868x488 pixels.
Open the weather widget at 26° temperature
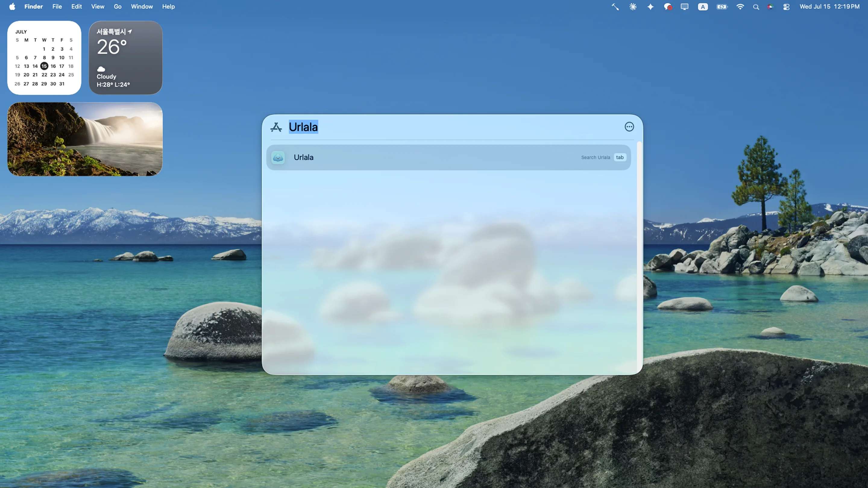tap(112, 47)
